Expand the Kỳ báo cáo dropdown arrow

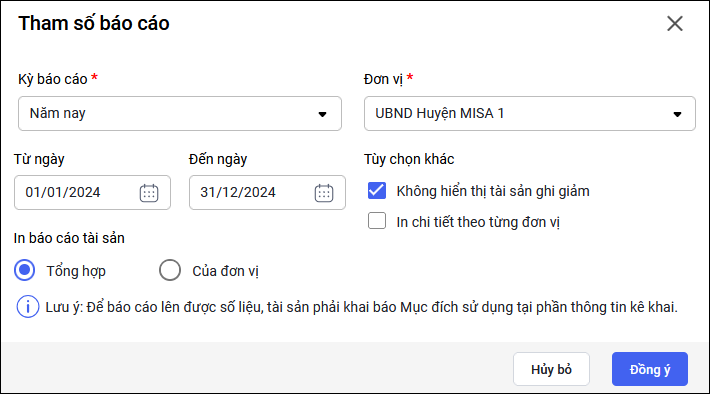coord(322,114)
